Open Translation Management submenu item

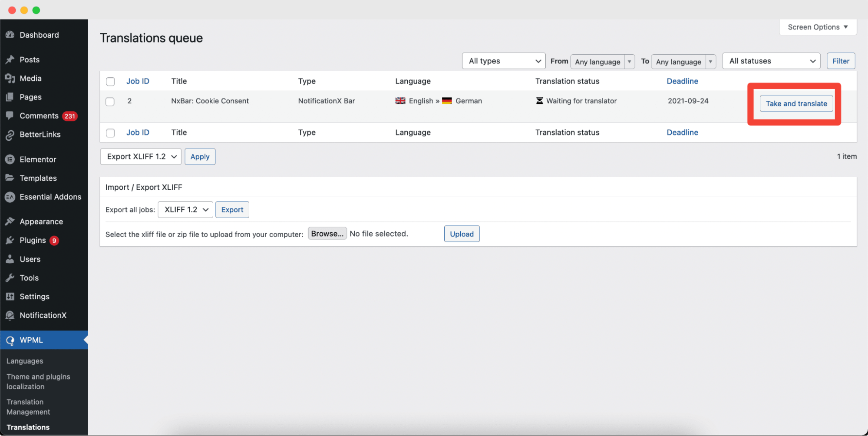28,407
